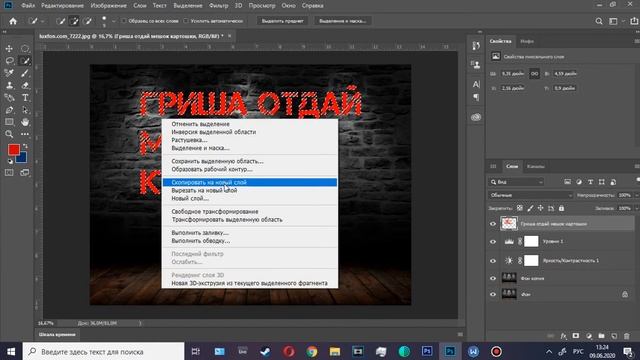The image size is (640, 360).
Task: Open the Creative Cloud Libraries panel icon
Action: [476, 118]
